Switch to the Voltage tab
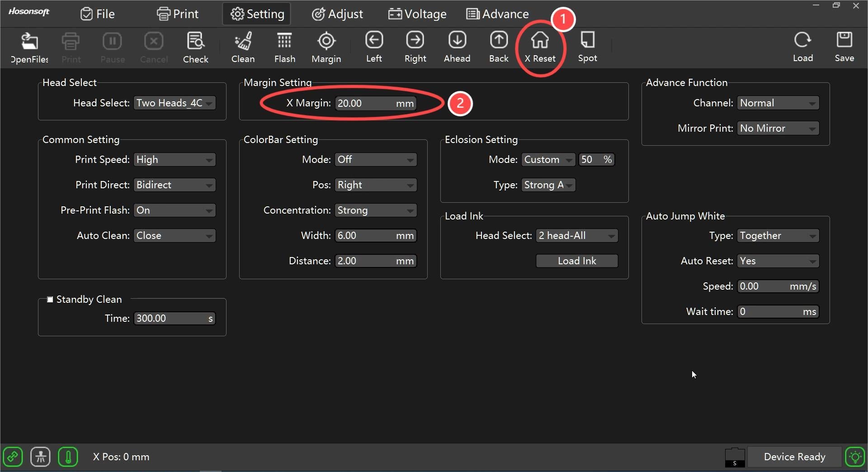Image resolution: width=868 pixels, height=472 pixels. 417,14
